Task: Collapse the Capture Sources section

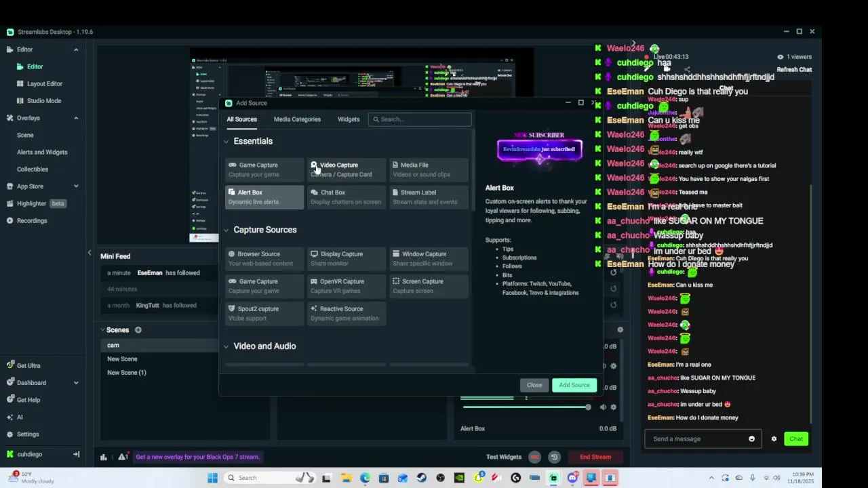Action: pos(226,230)
